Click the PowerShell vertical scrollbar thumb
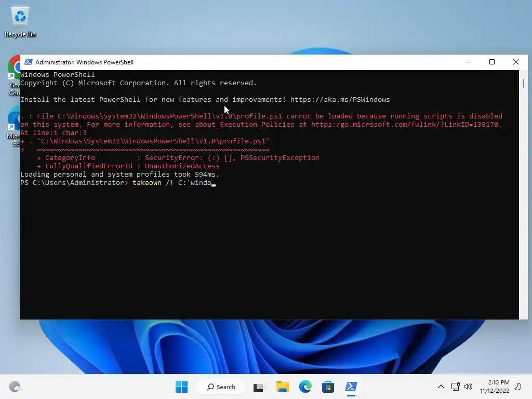 [x=524, y=84]
